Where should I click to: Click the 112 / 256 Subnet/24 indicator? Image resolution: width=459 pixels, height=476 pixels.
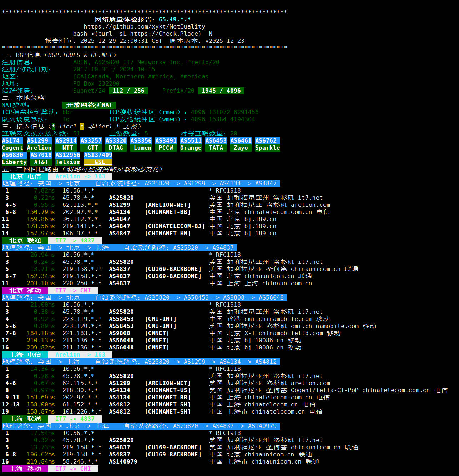click(x=128, y=91)
